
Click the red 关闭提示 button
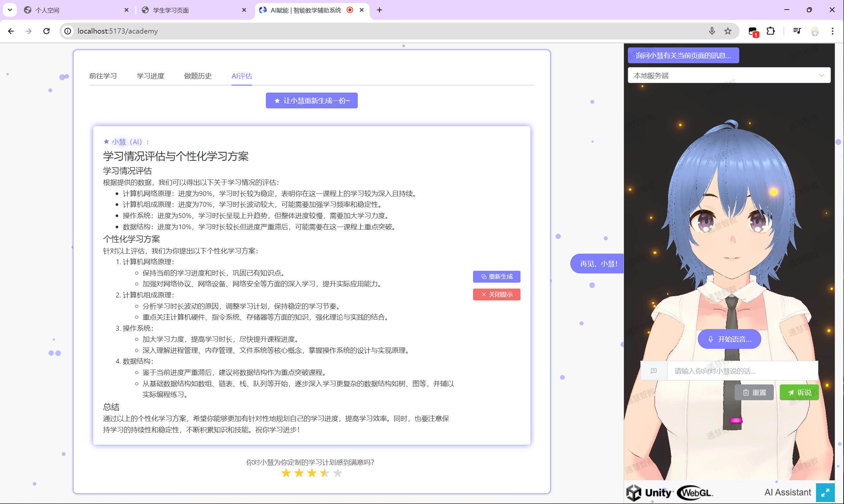(x=496, y=294)
